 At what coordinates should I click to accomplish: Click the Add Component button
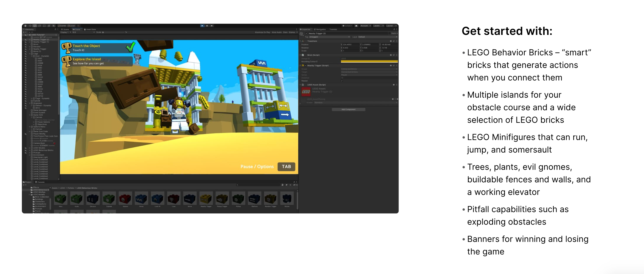(349, 109)
